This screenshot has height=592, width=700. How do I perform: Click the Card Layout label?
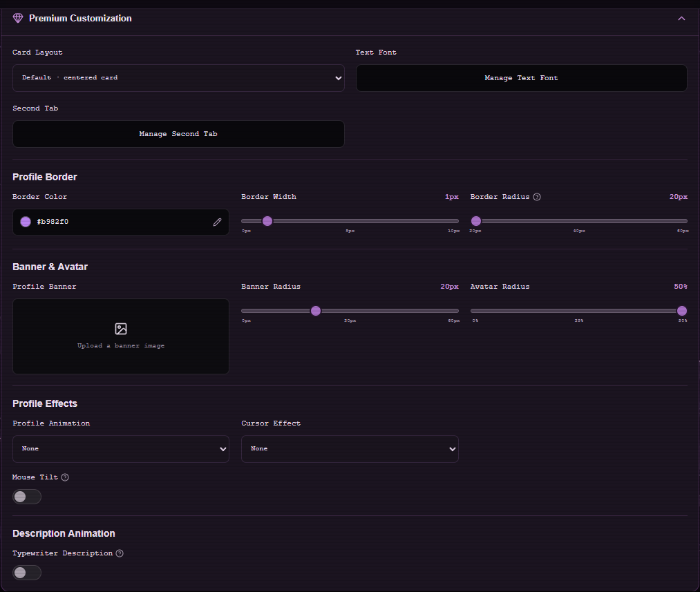pos(37,52)
